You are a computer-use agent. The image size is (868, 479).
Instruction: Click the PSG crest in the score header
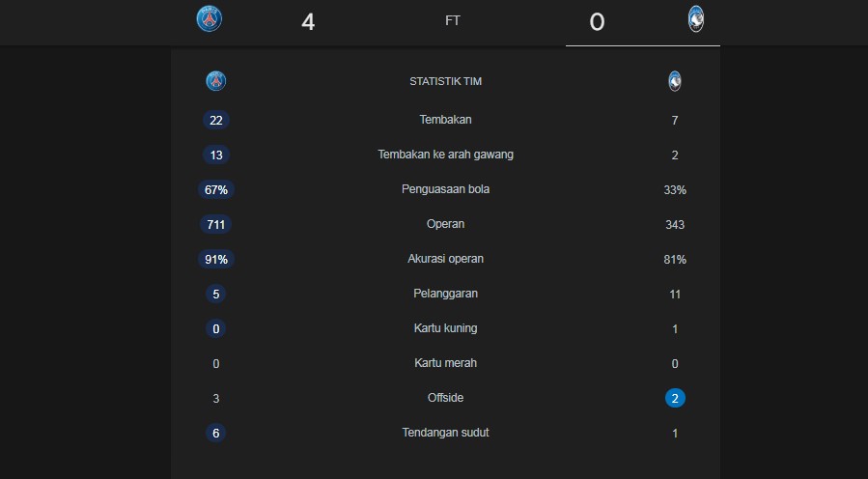pos(210,18)
